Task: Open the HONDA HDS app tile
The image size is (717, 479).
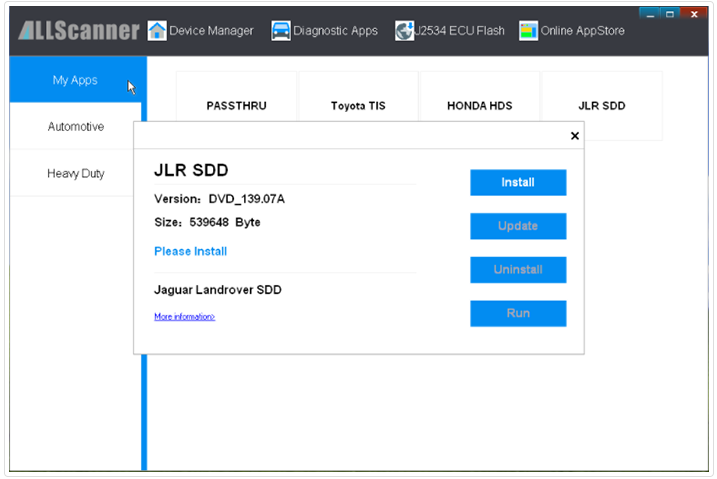Action: pos(479,97)
